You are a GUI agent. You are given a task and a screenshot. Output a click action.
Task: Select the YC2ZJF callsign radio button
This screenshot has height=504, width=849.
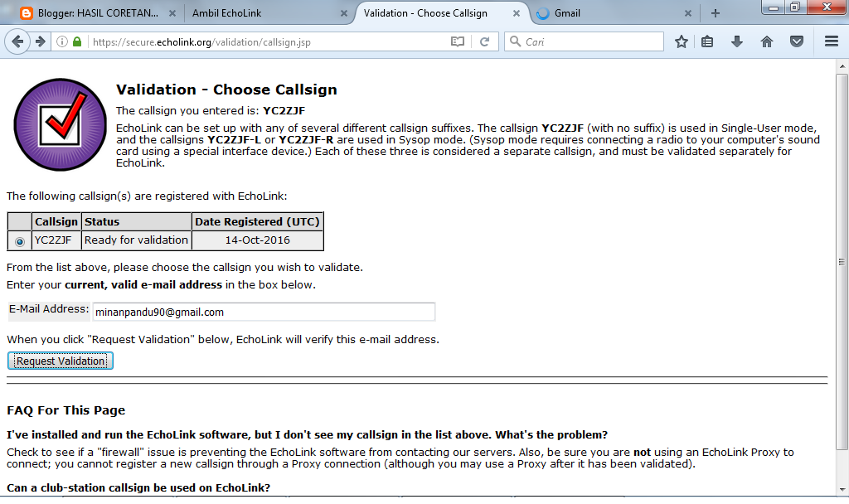point(20,241)
